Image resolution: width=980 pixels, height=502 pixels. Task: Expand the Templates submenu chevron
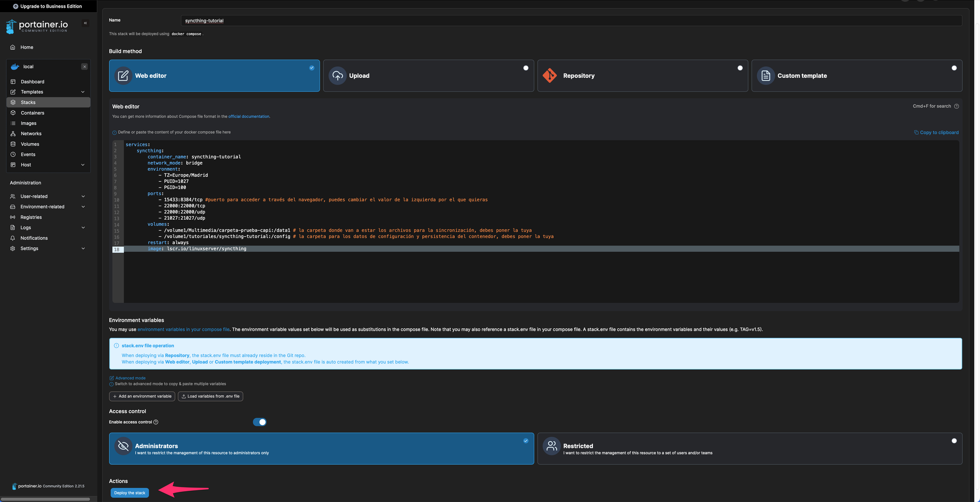pyautogui.click(x=83, y=92)
